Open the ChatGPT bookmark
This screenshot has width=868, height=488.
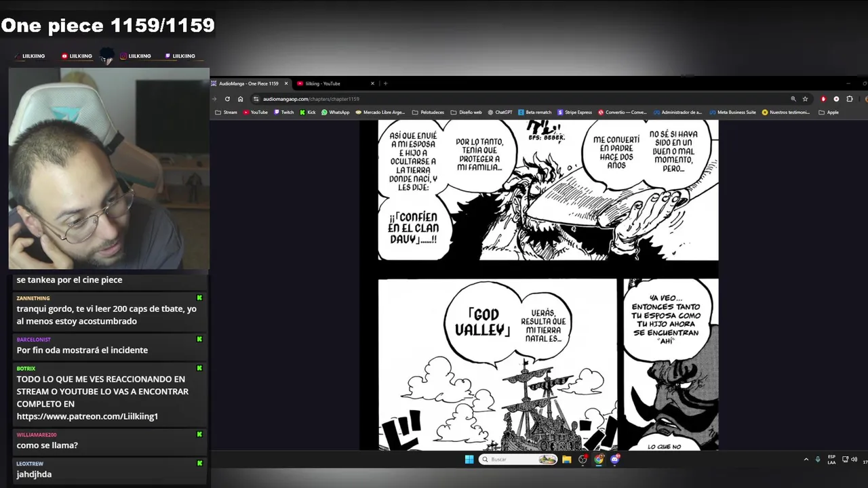click(x=500, y=113)
